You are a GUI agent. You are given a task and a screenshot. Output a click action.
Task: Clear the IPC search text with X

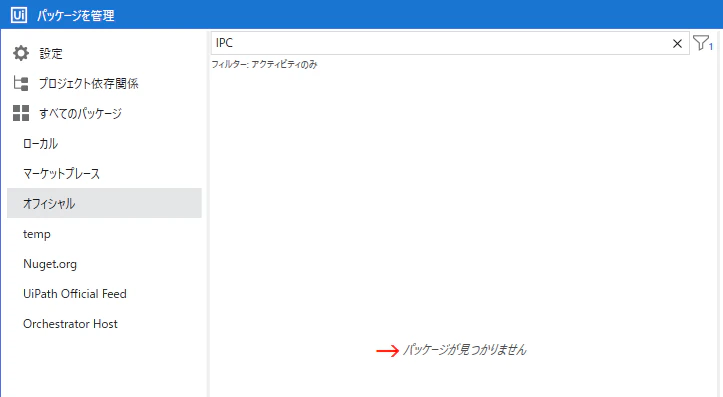point(677,43)
